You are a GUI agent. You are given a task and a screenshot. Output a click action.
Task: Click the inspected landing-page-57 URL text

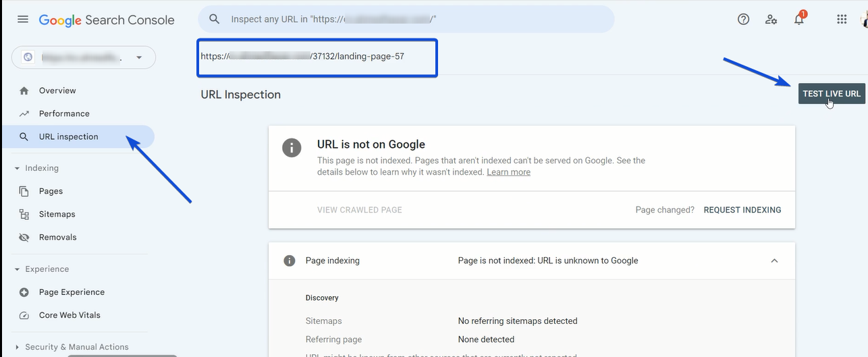pyautogui.click(x=302, y=56)
